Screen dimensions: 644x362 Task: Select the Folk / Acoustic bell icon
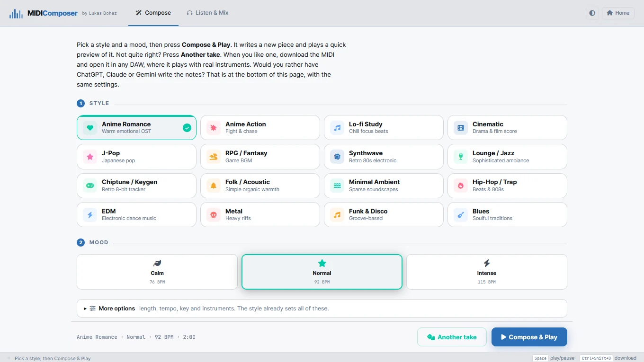214,185
